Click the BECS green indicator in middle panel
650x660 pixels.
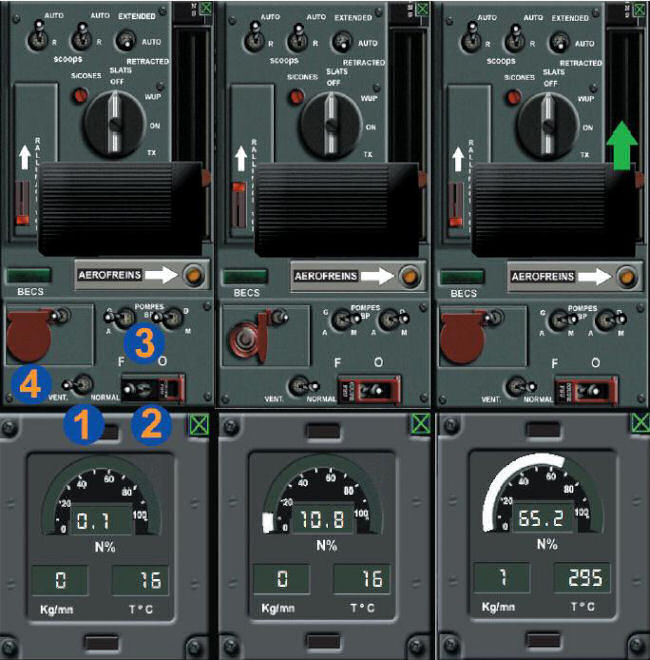[x=245, y=276]
